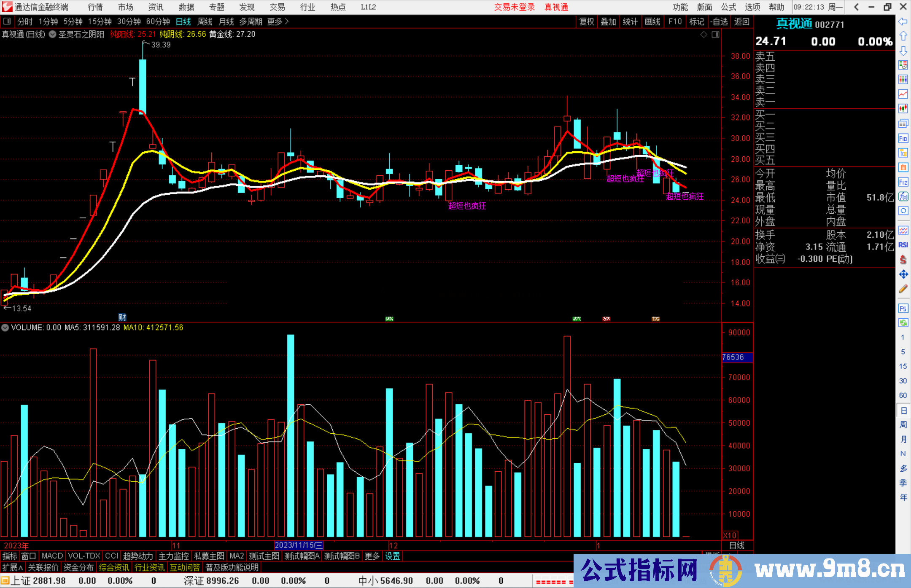The image size is (911, 588).
Task: Select the 60 minute period on right bar
Action: (x=903, y=395)
